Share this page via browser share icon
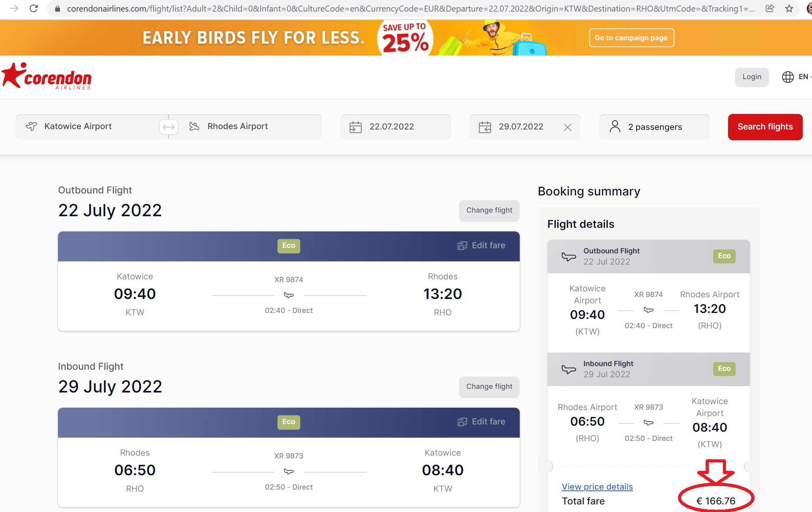This screenshot has width=812, height=512. (770, 8)
